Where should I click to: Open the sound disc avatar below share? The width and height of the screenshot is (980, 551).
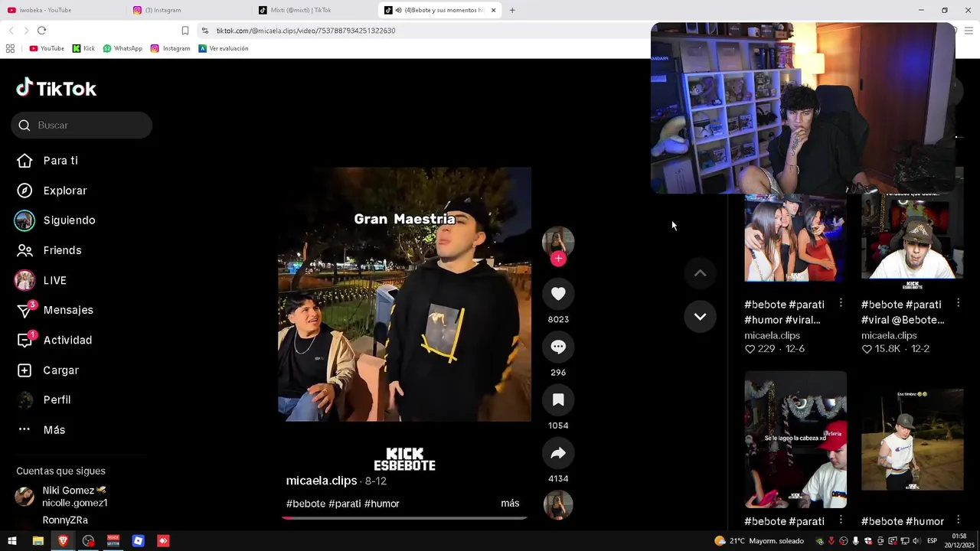[x=558, y=505]
